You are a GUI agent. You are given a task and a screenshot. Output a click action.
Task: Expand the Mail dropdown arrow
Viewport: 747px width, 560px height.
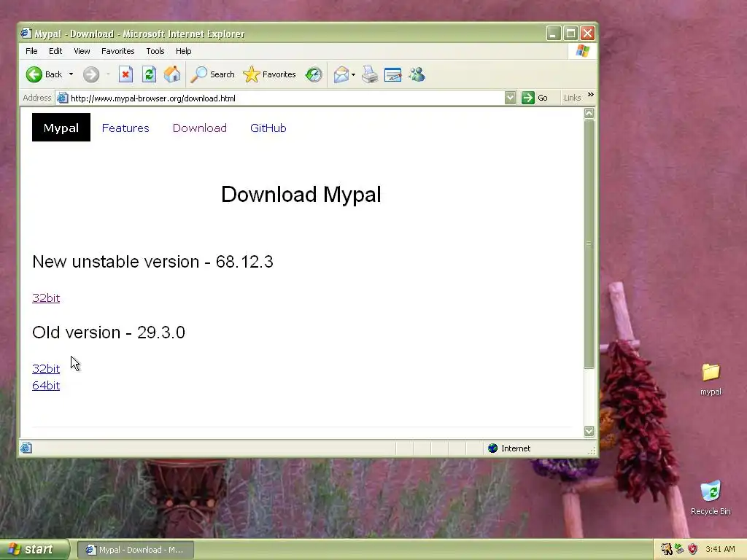[353, 74]
